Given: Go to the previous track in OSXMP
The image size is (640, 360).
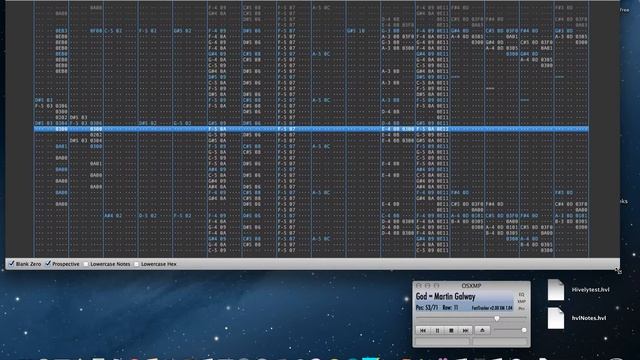Looking at the screenshot, I should pyautogui.click(x=422, y=330).
